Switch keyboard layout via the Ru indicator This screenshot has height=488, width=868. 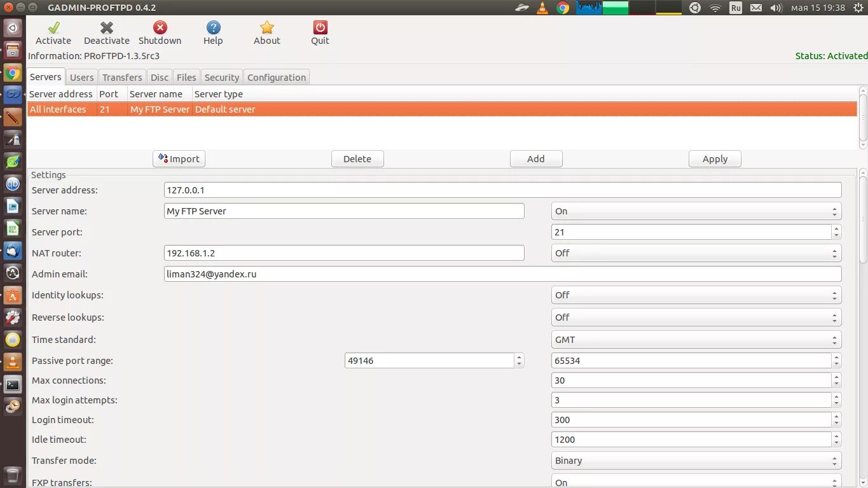tap(735, 8)
